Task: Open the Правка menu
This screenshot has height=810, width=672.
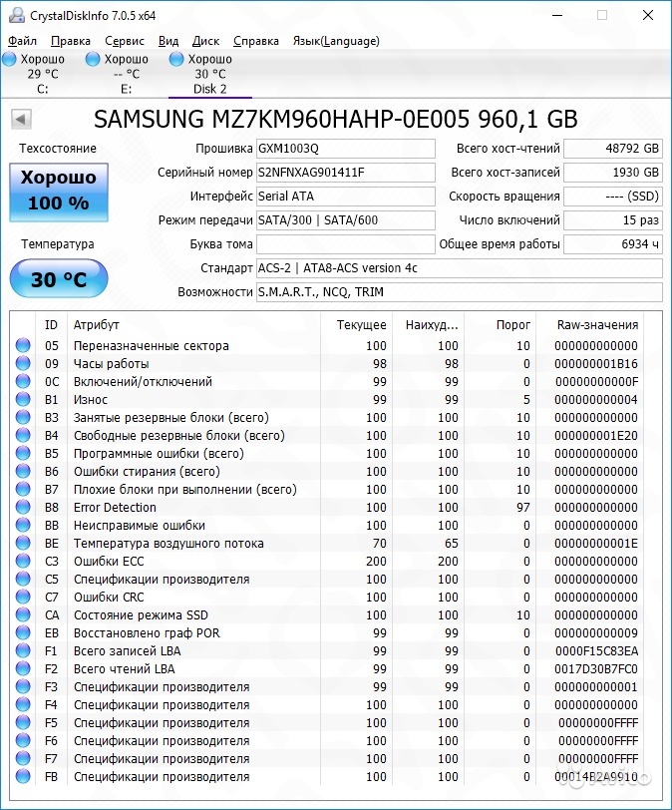Action: (x=70, y=41)
